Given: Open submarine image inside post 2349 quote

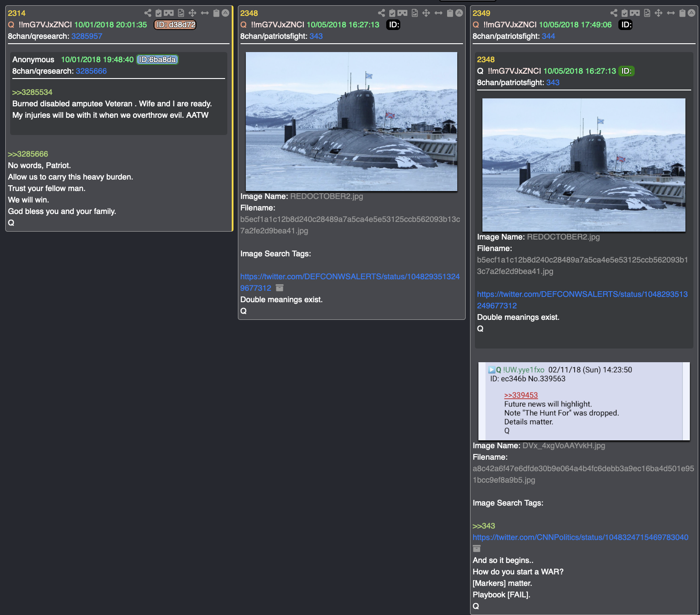Looking at the screenshot, I should tap(583, 165).
